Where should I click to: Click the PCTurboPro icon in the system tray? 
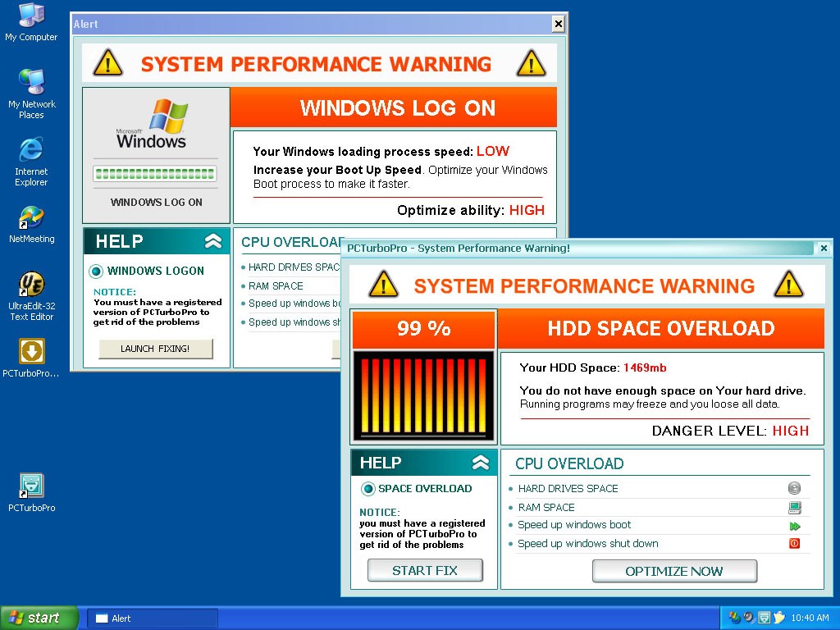tap(764, 618)
